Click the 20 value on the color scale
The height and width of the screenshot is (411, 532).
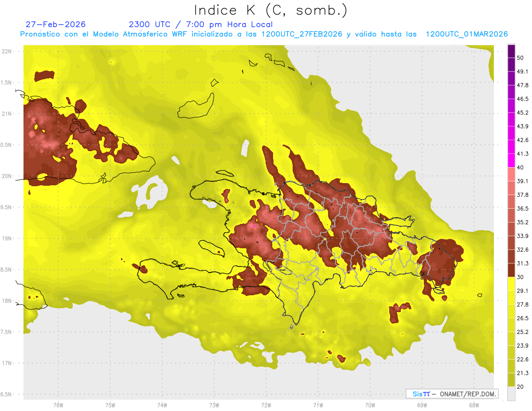click(x=520, y=387)
